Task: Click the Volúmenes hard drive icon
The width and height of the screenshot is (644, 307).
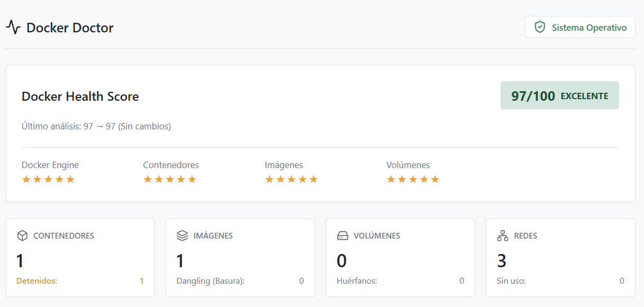Action: tap(343, 235)
